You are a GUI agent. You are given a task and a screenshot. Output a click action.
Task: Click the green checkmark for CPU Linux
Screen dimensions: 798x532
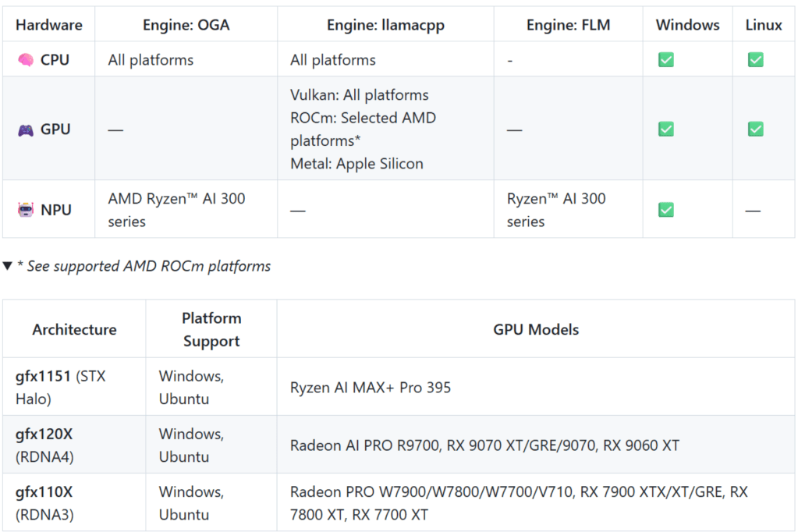point(755,60)
